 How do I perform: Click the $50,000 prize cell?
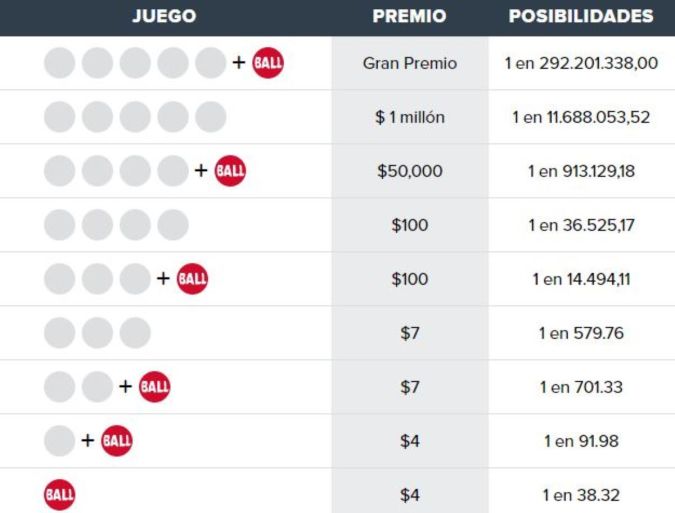pyautogui.click(x=410, y=171)
